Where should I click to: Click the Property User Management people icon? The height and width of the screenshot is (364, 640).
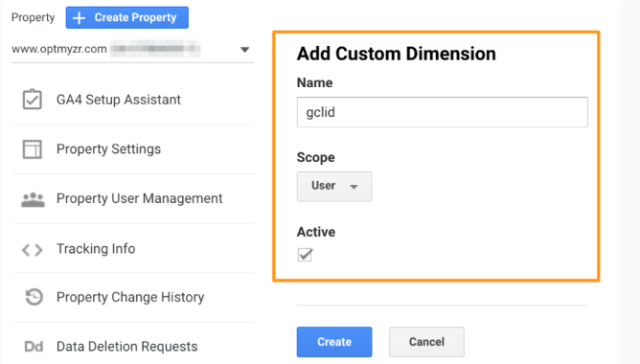click(34, 199)
